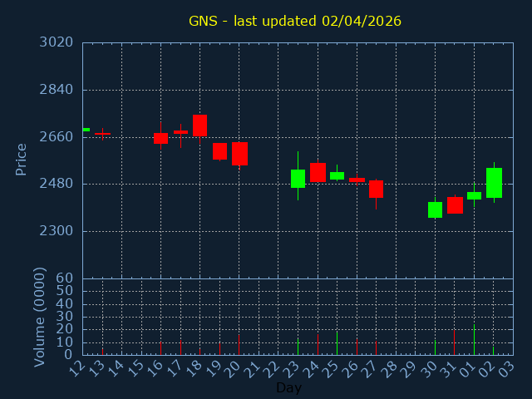Select the red candlestick on day 19
532x399 pixels.
(219, 150)
